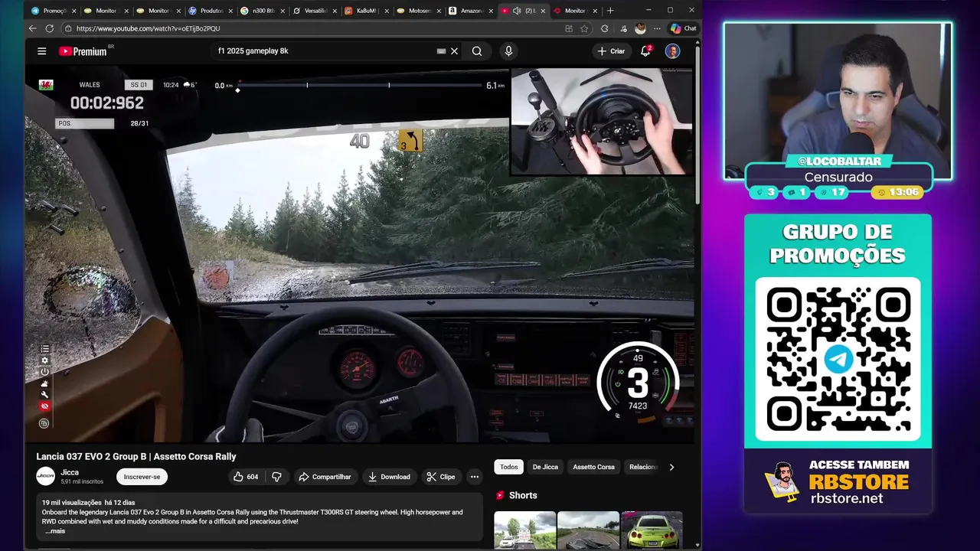
Task: Open browser profile picture
Action: pos(641,28)
